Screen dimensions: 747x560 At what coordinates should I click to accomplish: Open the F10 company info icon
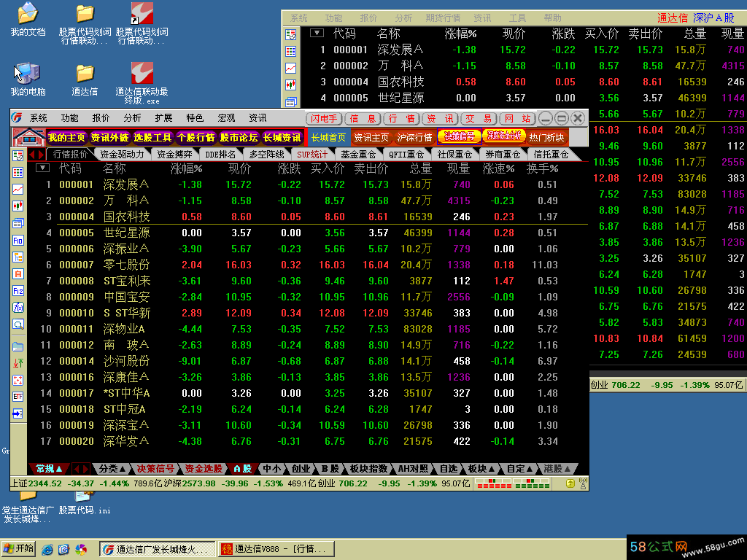[18, 241]
